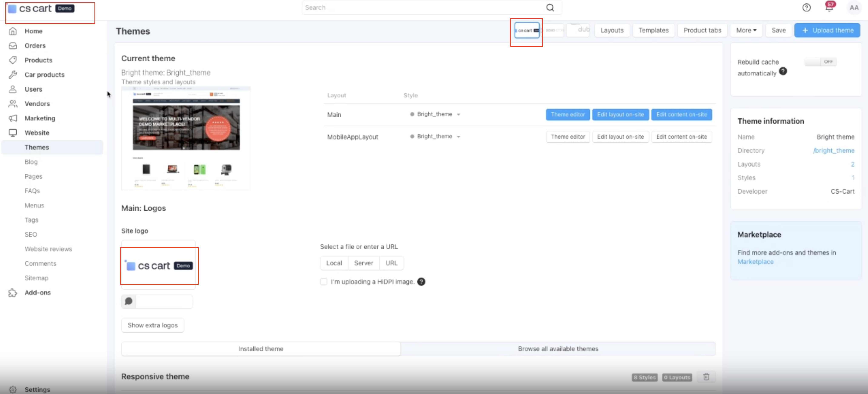Click the Templates button
The height and width of the screenshot is (394, 868).
pyautogui.click(x=653, y=30)
